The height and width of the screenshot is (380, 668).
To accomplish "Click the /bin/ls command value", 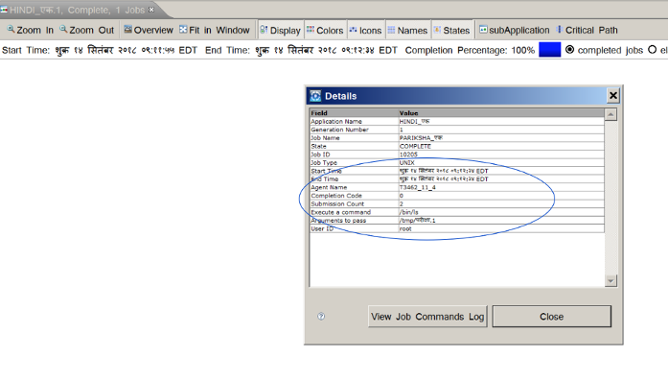I will tap(409, 212).
